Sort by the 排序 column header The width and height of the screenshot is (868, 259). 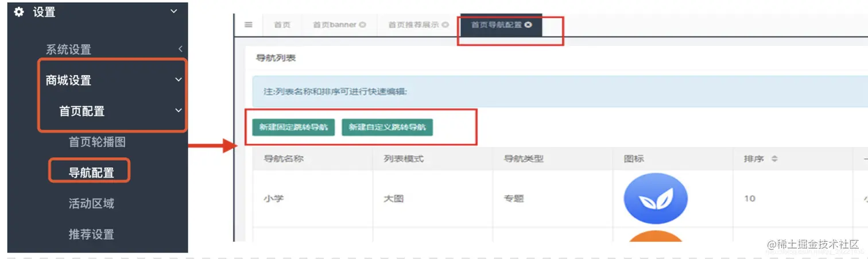[x=754, y=159]
